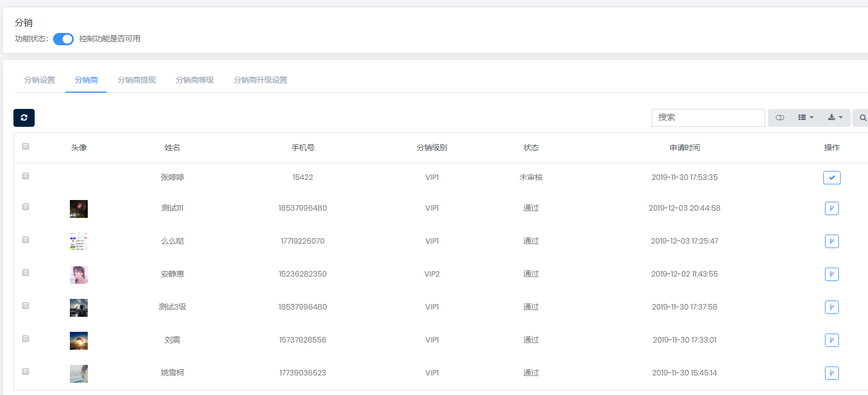Click the avatar thumbnail of 测试3级

(x=79, y=308)
